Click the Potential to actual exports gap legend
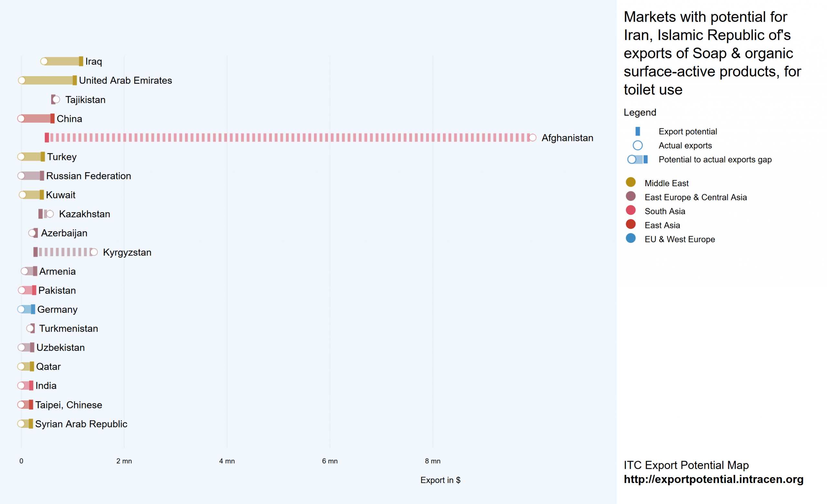The width and height of the screenshot is (827, 504). pos(637,160)
